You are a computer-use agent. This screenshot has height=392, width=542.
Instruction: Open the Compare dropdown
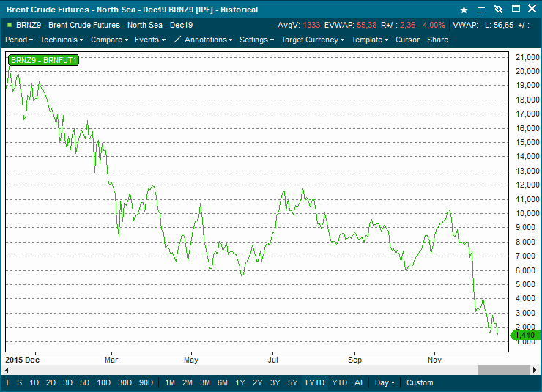109,40
